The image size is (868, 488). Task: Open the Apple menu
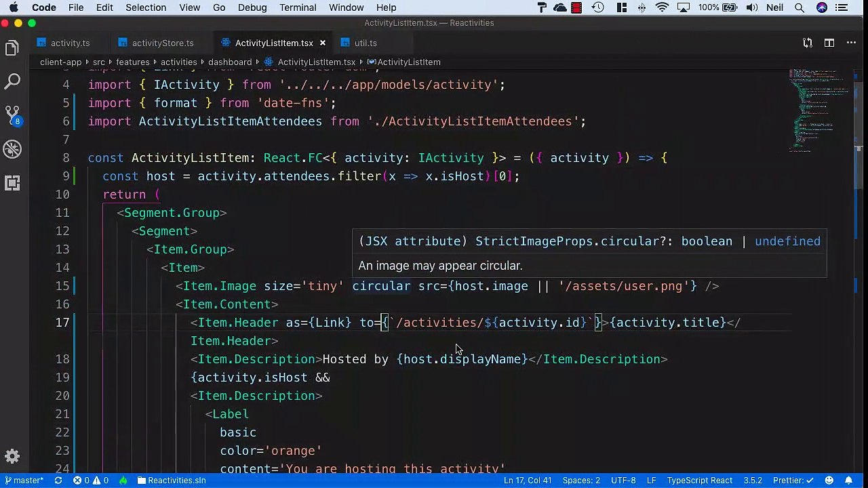click(x=14, y=7)
